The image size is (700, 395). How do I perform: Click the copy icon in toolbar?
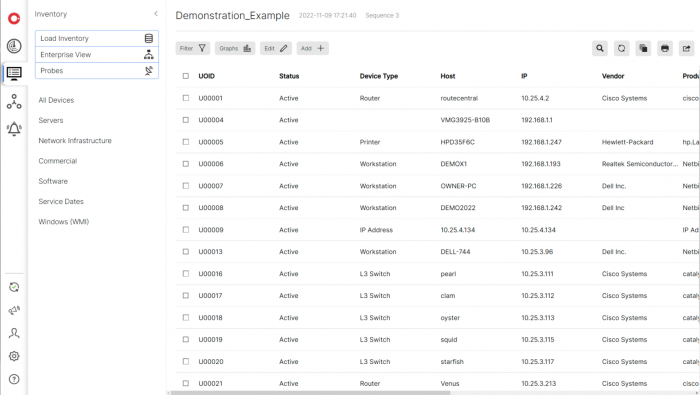coord(643,48)
